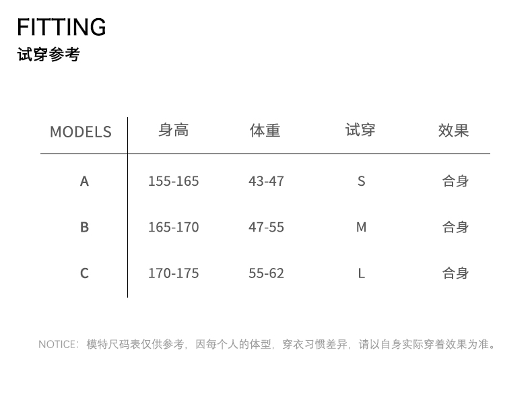The image size is (532, 402).
Task: Select the 试穿参考 subtitle text
Action: [x=48, y=55]
